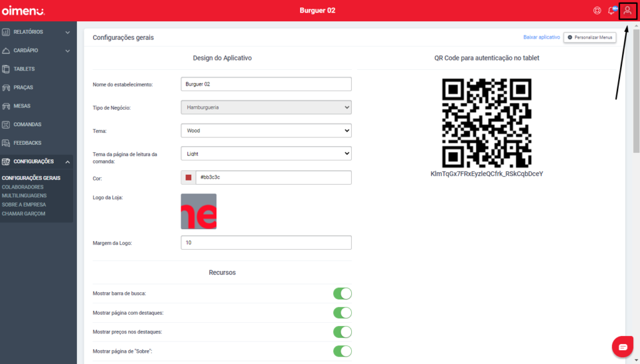The width and height of the screenshot is (640, 364).
Task: Open Feedbacks in the sidebar
Action: [x=27, y=143]
